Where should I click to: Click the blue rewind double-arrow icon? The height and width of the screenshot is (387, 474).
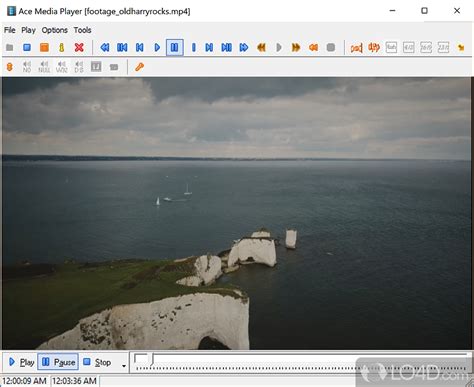pos(105,47)
